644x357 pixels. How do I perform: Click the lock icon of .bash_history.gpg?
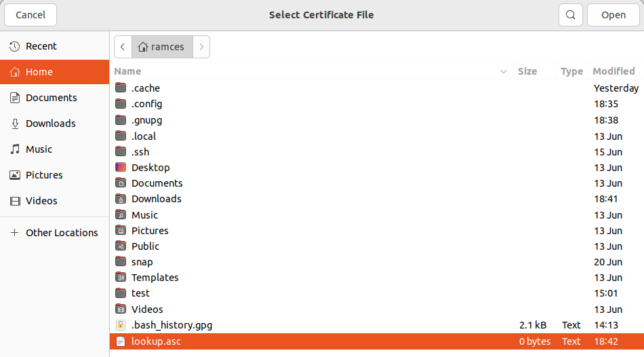point(121,325)
